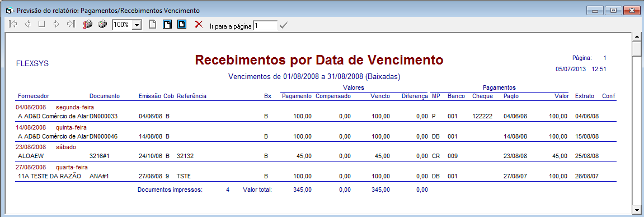Click the FLEXSYS company name
Image resolution: width=644 pixels, height=217 pixels.
pos(32,64)
